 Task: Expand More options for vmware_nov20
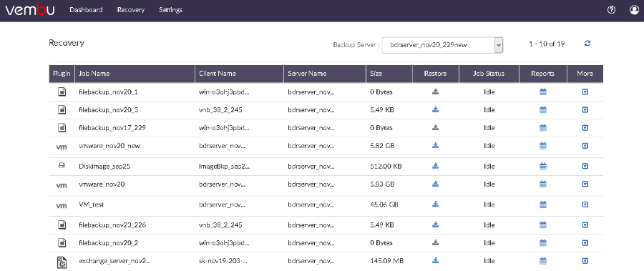coord(585,184)
